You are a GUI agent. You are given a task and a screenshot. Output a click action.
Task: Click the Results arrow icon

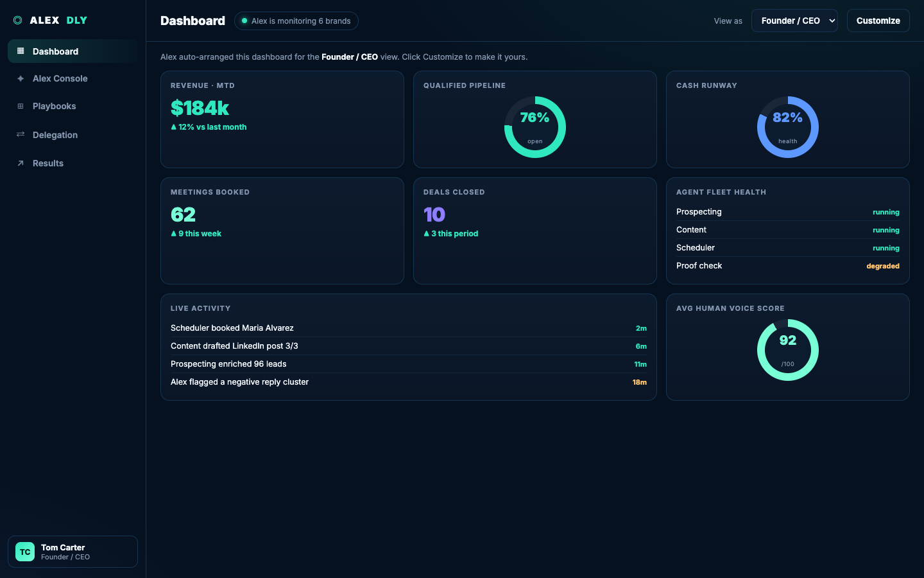click(21, 163)
